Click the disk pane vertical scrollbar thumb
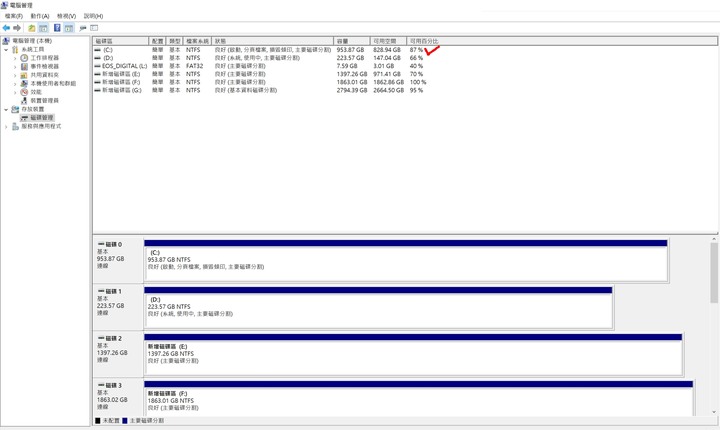The height and width of the screenshot is (430, 720). pos(714,273)
